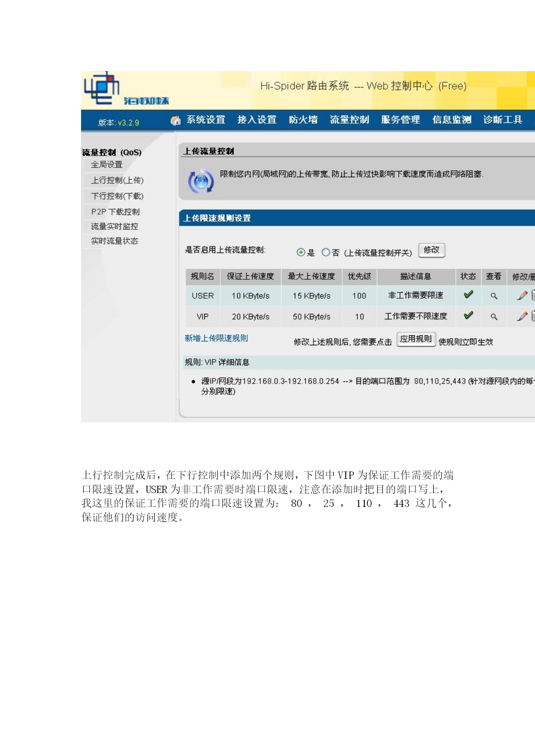Click the 状态 column header
535x756 pixels.
(468, 277)
